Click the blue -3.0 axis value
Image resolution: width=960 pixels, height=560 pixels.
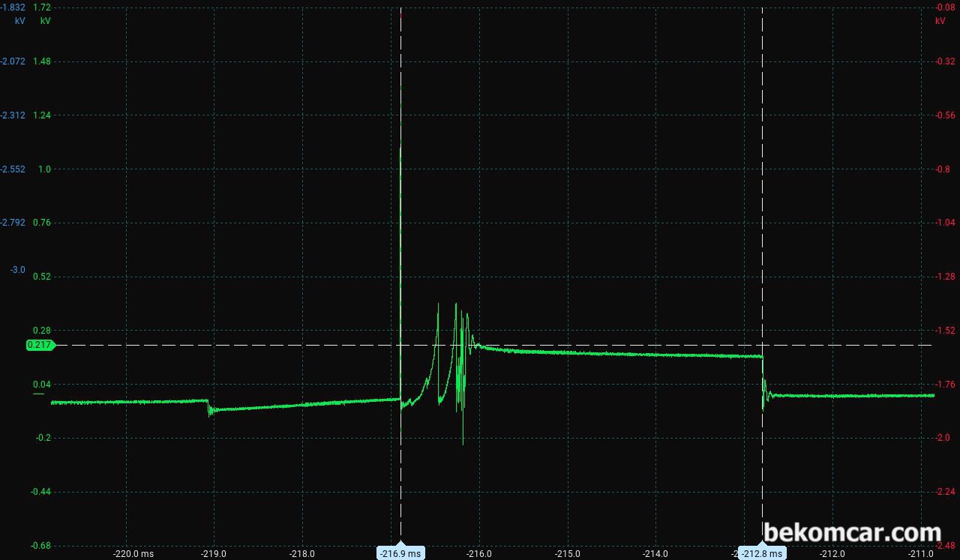[x=18, y=270]
